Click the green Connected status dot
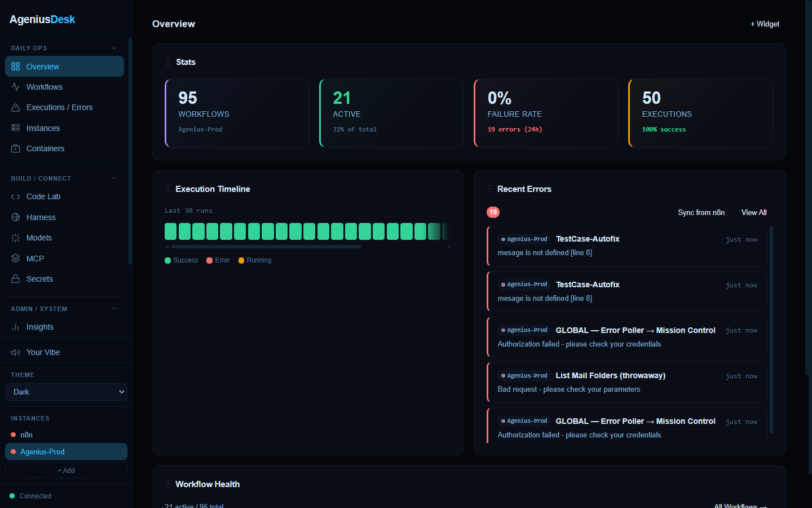The height and width of the screenshot is (508, 812). [x=12, y=496]
